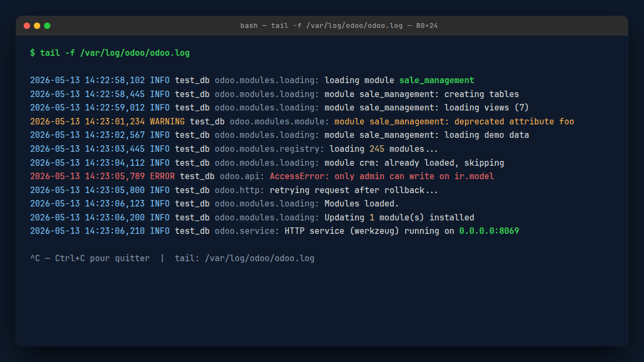This screenshot has height=362, width=644.
Task: Click the logger name 'odoo.api:'
Action: point(242,176)
